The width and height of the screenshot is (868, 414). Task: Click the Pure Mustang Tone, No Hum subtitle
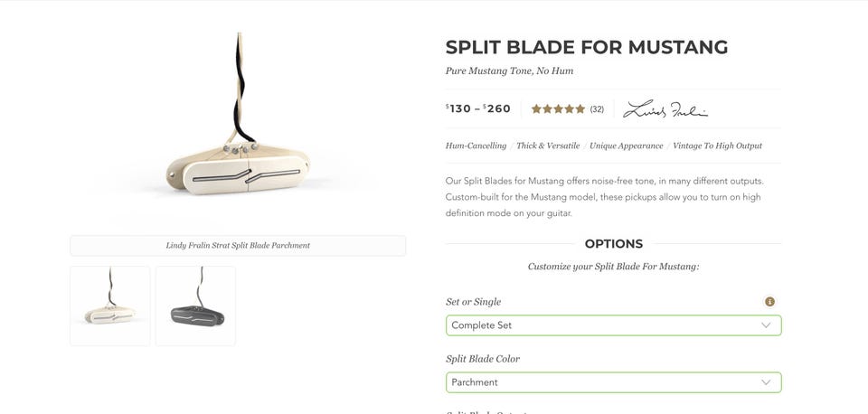tap(509, 71)
